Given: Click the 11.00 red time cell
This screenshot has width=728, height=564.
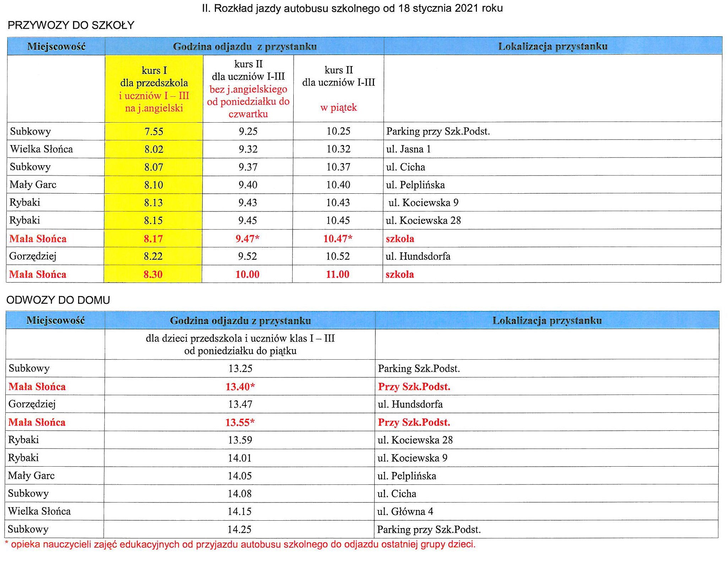Looking at the screenshot, I should point(338,274).
